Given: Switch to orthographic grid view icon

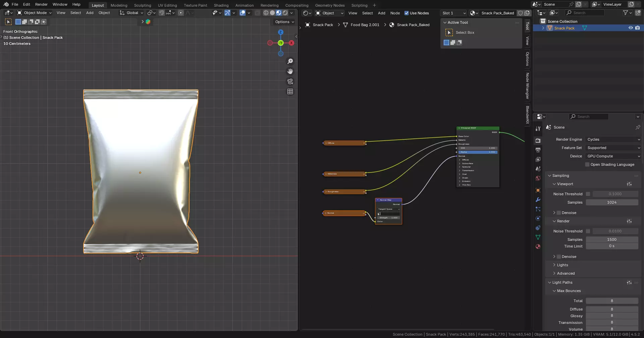Looking at the screenshot, I should point(290,91).
